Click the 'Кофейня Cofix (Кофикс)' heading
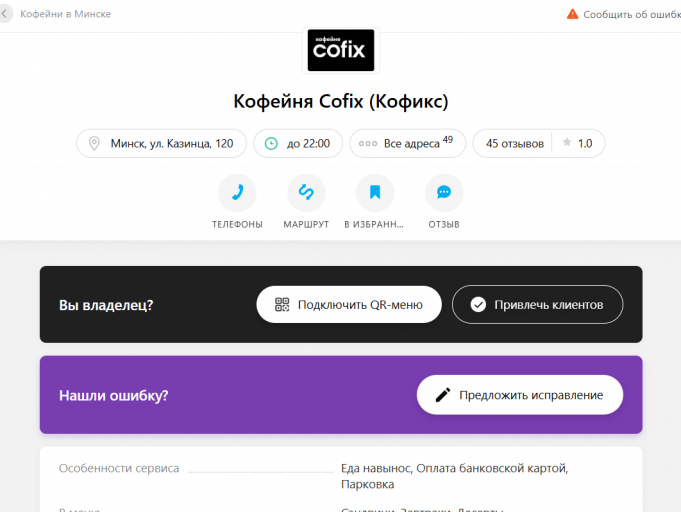 pos(341,101)
